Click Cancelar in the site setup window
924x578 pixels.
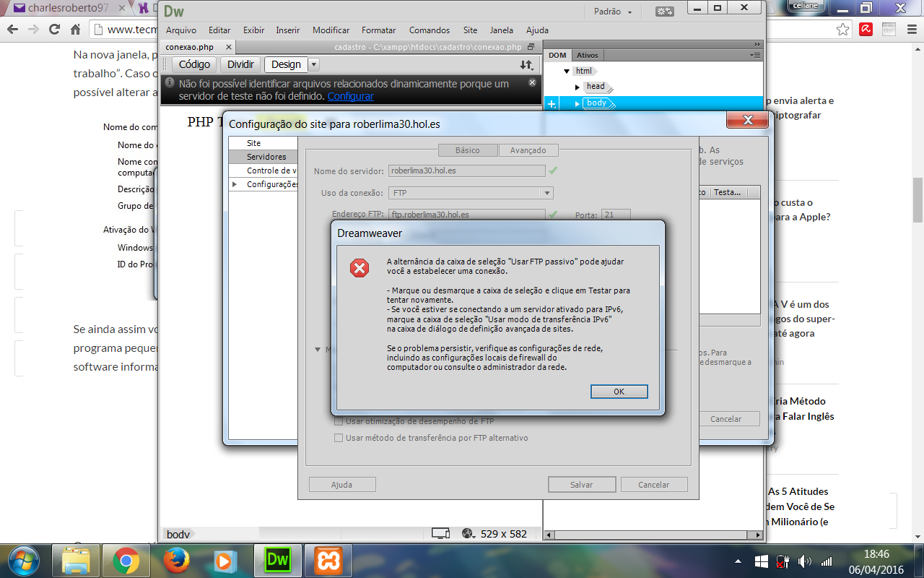coord(726,419)
